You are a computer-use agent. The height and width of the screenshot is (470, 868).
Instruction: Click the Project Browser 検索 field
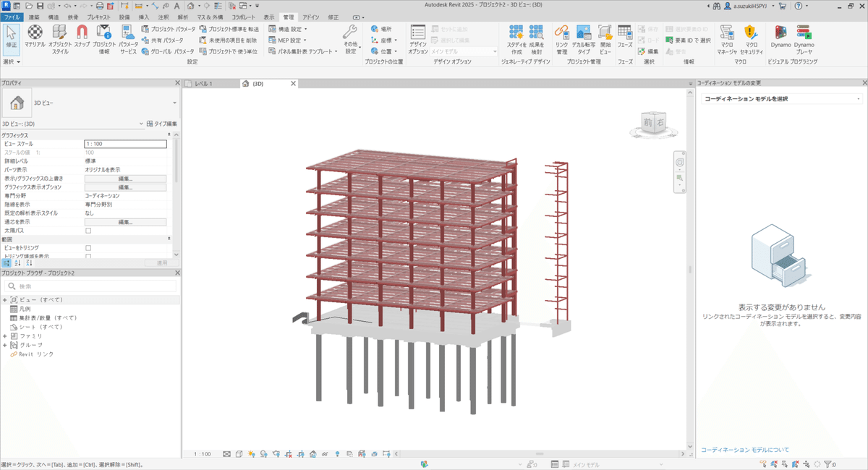(x=90, y=286)
